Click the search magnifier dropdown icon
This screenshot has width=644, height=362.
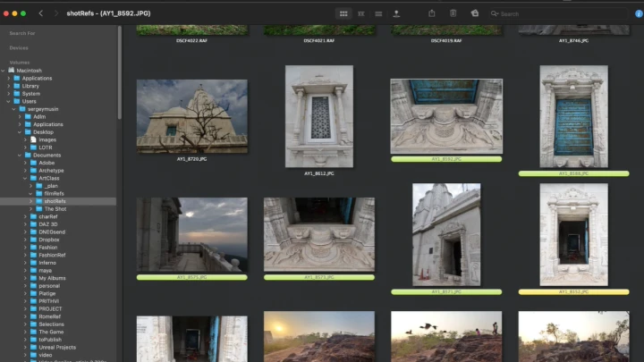coord(495,13)
